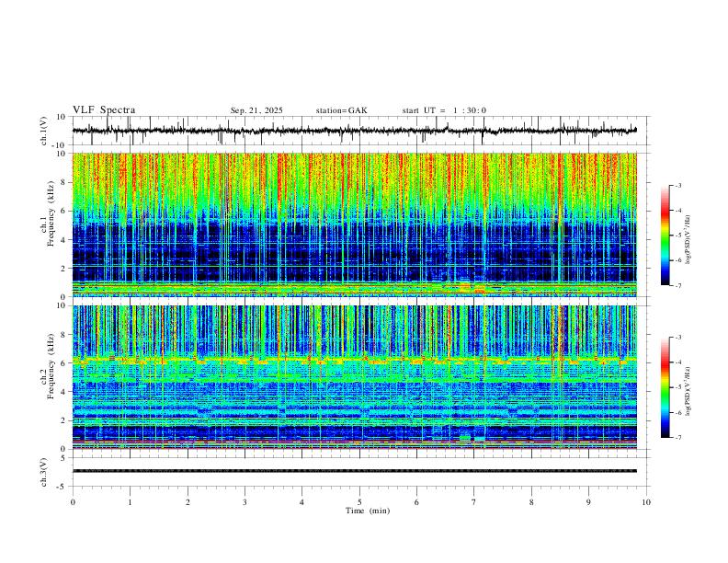Viewport: 728px width, 563px height.
Task: Click Time axis tick label "9"
Action: tap(588, 502)
